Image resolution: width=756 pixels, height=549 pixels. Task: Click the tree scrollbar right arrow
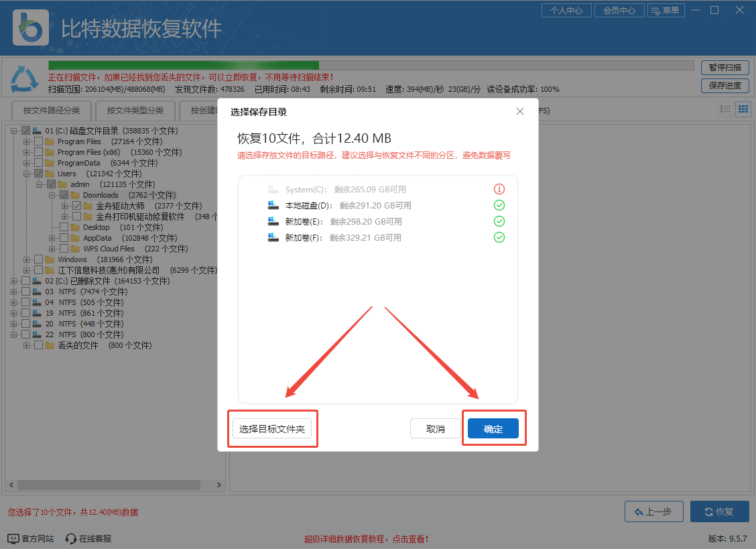pyautogui.click(x=219, y=485)
